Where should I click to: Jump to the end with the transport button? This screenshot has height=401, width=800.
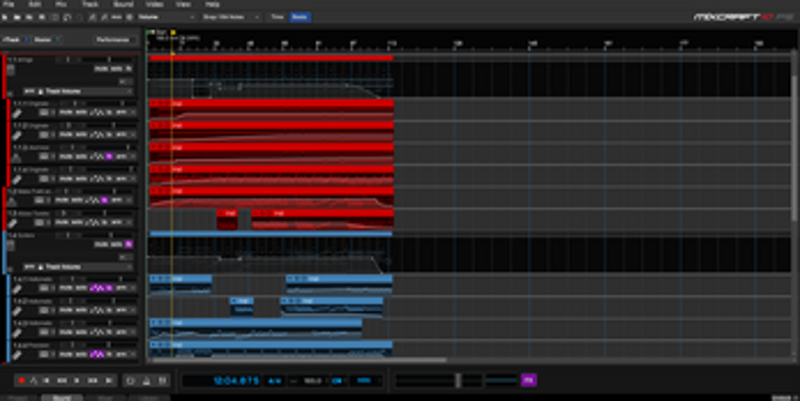tap(108, 381)
